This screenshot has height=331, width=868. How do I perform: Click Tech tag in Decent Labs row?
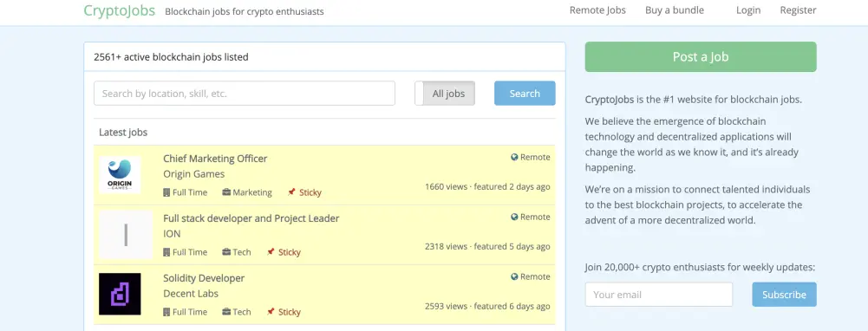[x=242, y=312]
